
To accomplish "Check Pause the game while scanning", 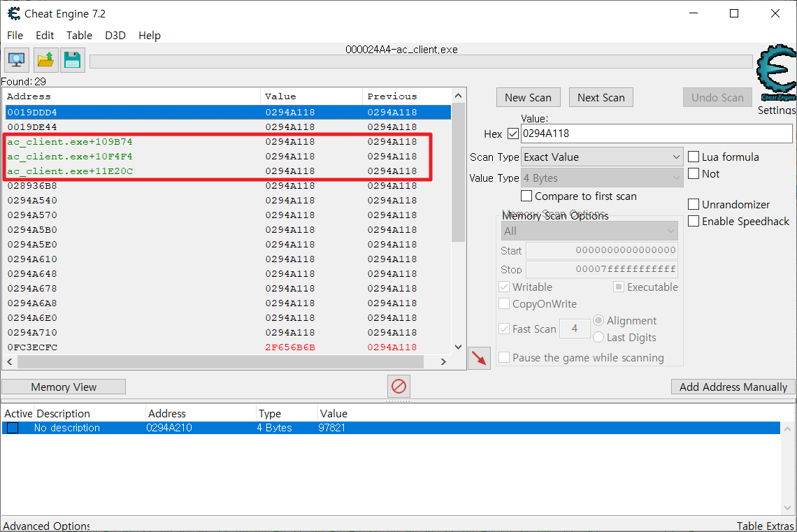I will pyautogui.click(x=504, y=357).
